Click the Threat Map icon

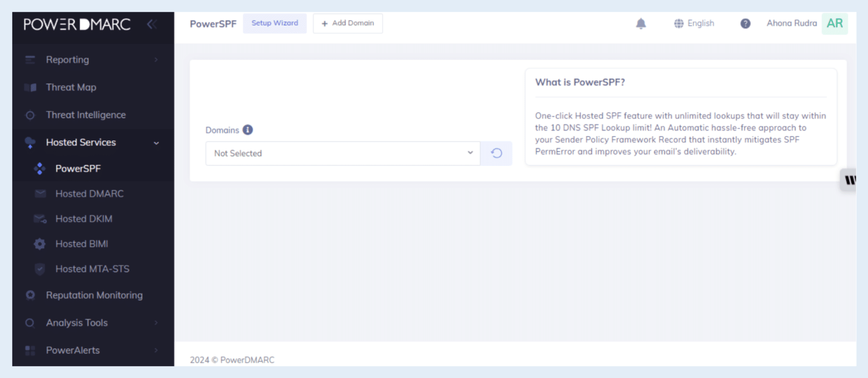(30, 87)
